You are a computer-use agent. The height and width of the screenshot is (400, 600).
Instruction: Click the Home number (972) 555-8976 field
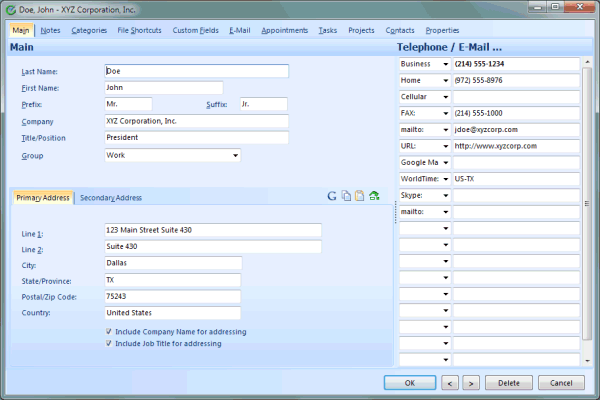[516, 80]
